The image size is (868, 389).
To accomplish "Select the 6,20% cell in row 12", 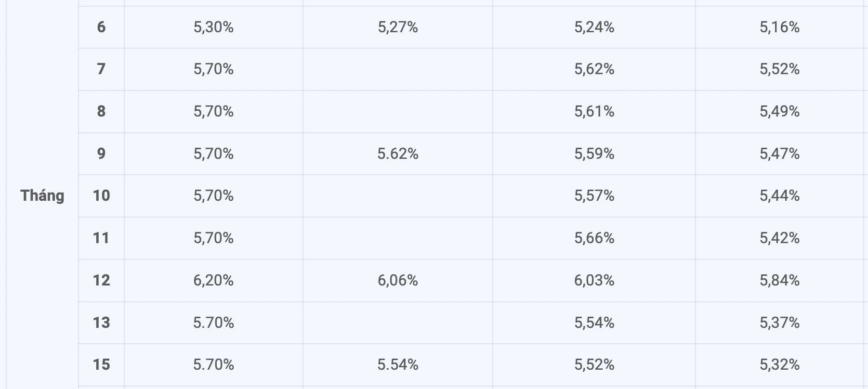I will 213,280.
